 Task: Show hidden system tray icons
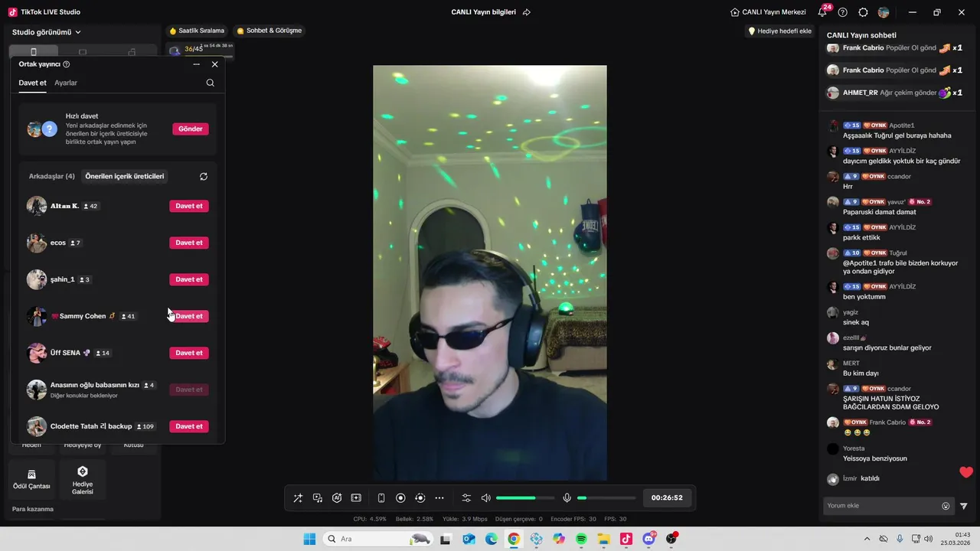[867, 539]
